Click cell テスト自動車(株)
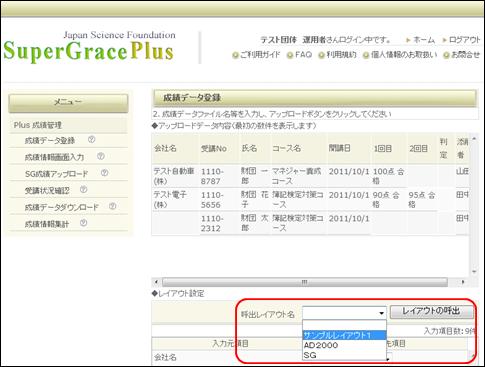The image size is (485, 367). [x=175, y=176]
